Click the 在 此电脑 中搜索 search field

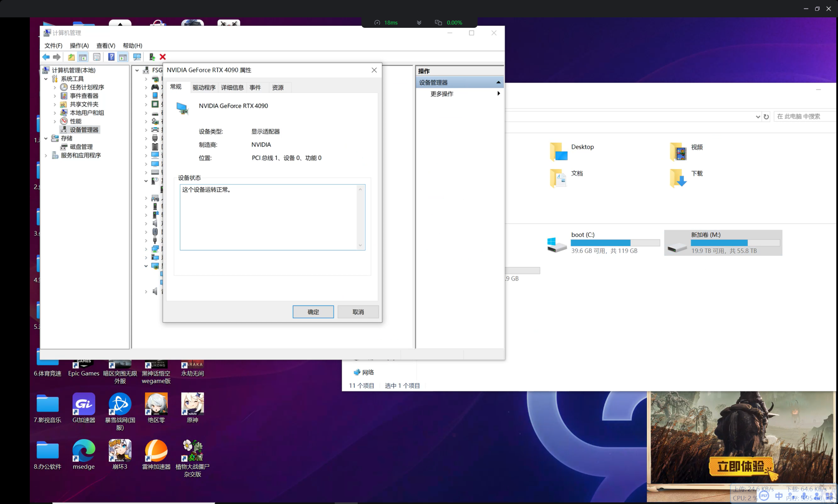[805, 117]
